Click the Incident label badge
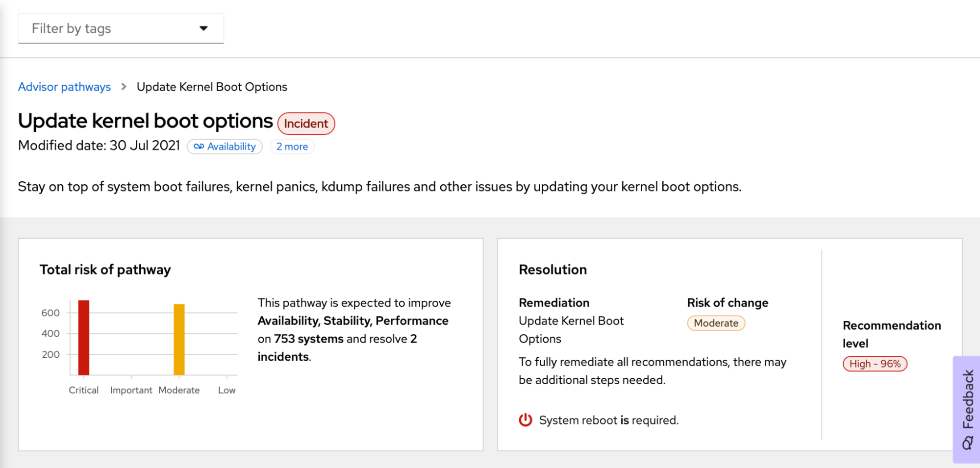Image resolution: width=980 pixels, height=468 pixels. pos(306,123)
